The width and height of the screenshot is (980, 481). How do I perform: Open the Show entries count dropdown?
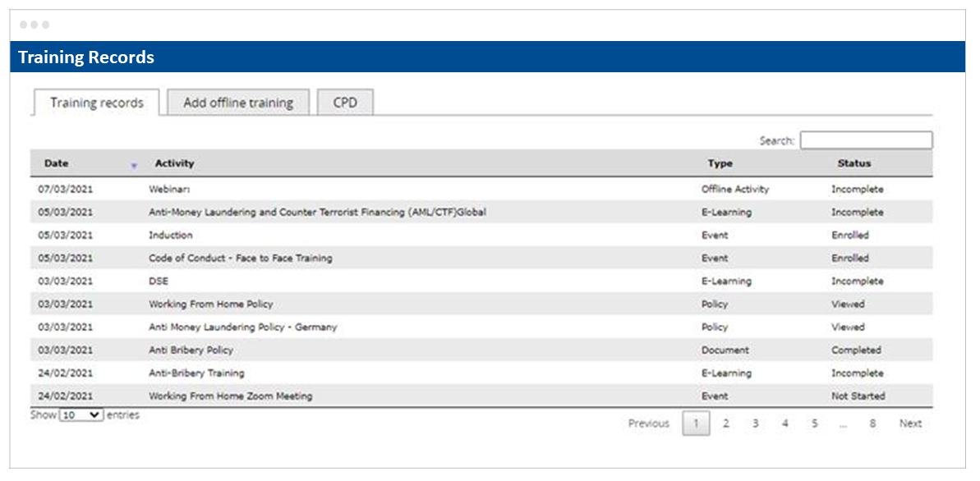coord(81,415)
